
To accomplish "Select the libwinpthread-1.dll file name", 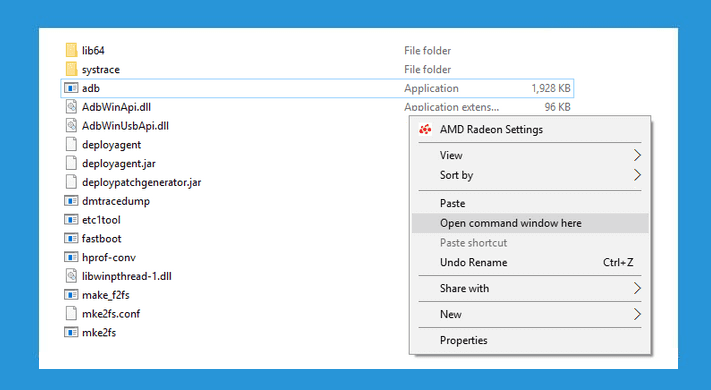I will pos(127,277).
